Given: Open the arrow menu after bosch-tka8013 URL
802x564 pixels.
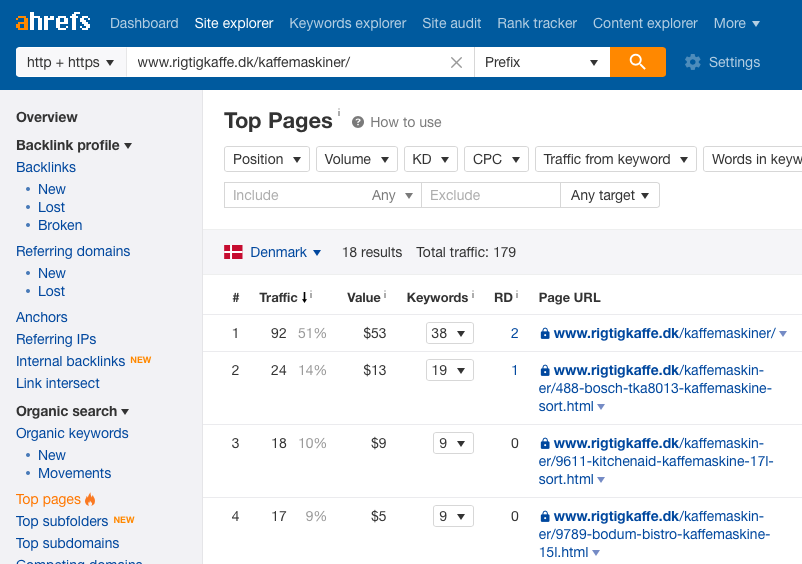Looking at the screenshot, I should [x=601, y=407].
